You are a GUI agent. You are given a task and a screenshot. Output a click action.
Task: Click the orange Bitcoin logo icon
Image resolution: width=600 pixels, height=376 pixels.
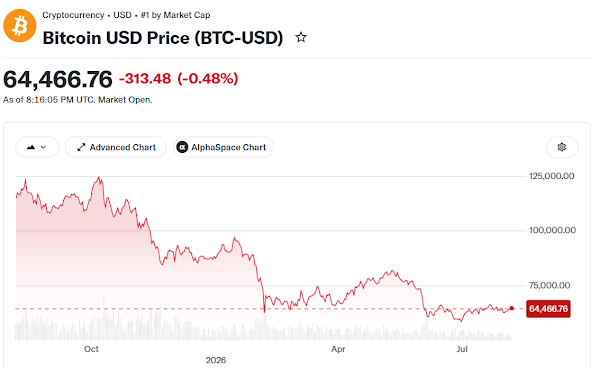tap(20, 26)
